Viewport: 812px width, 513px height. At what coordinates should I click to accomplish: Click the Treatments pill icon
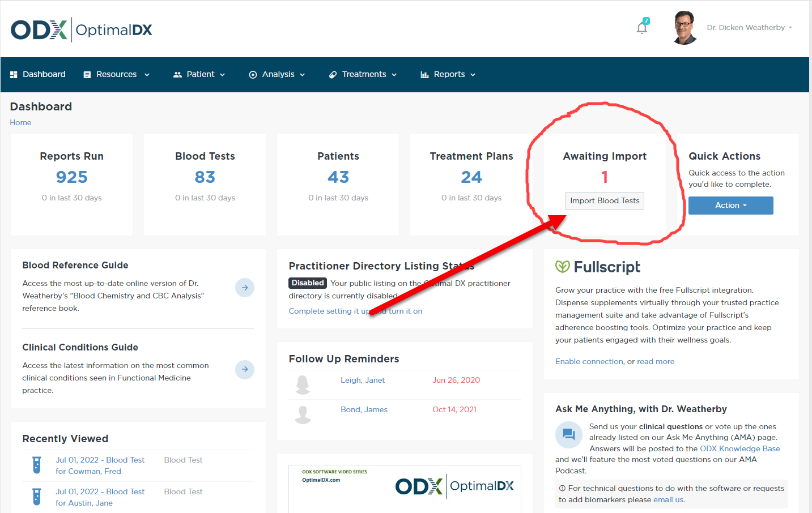[x=333, y=75]
